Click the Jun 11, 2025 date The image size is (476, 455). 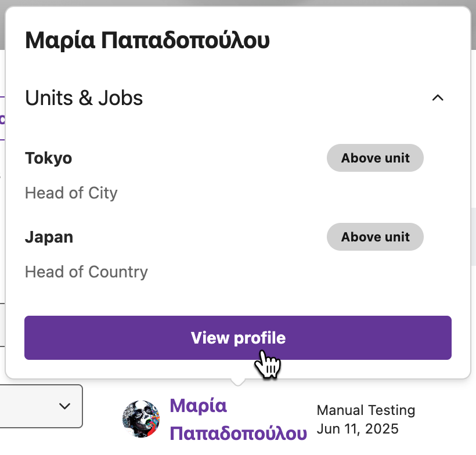(358, 429)
